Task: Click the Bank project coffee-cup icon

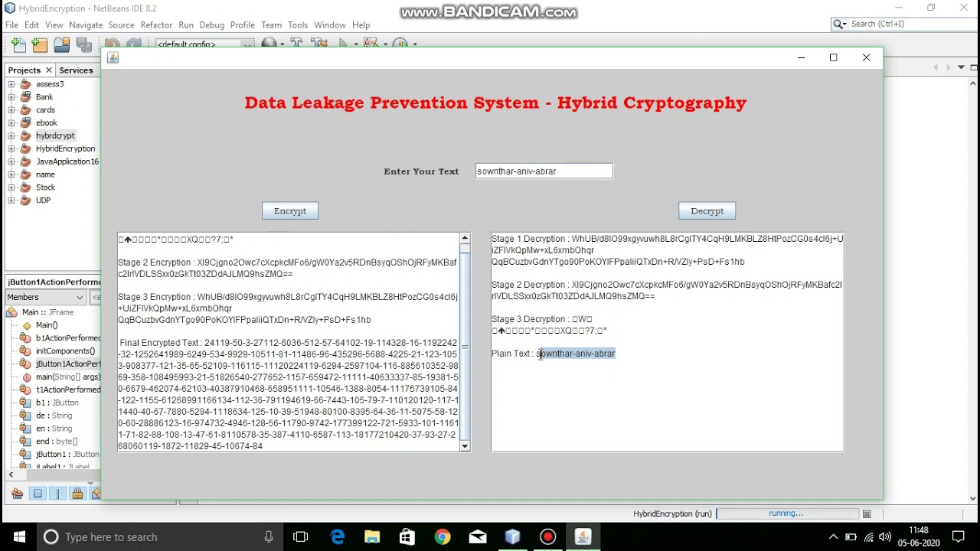Action: [x=25, y=97]
